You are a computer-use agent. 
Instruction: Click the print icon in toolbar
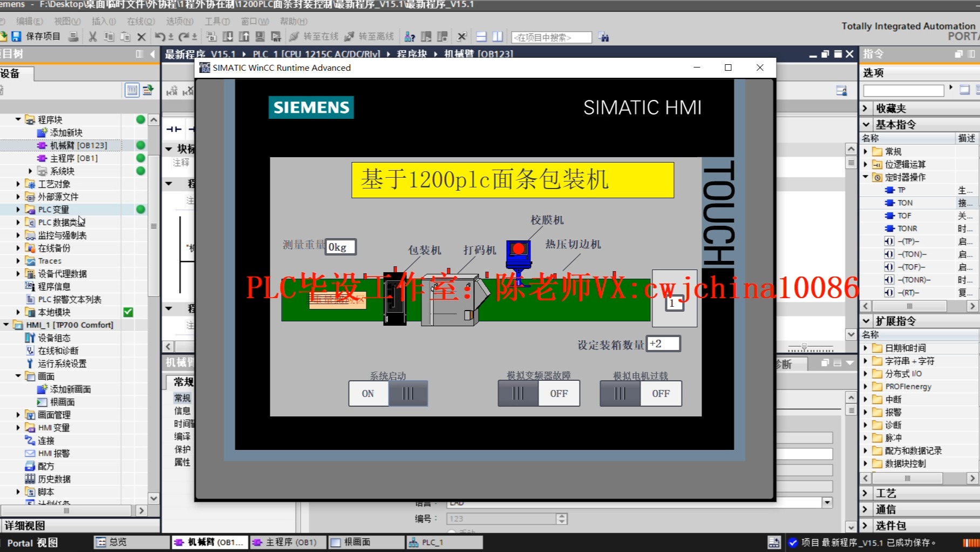(x=73, y=37)
